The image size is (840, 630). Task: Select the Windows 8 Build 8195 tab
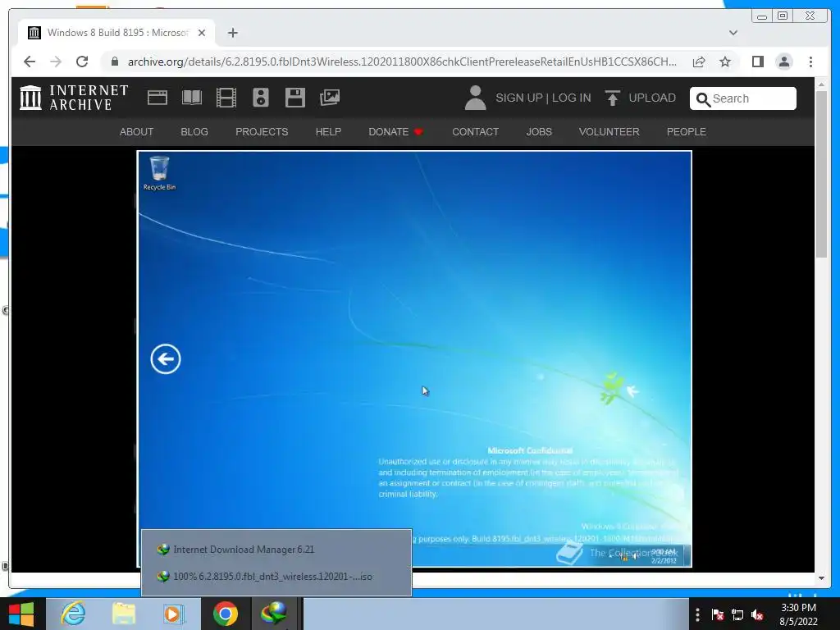pyautogui.click(x=116, y=33)
